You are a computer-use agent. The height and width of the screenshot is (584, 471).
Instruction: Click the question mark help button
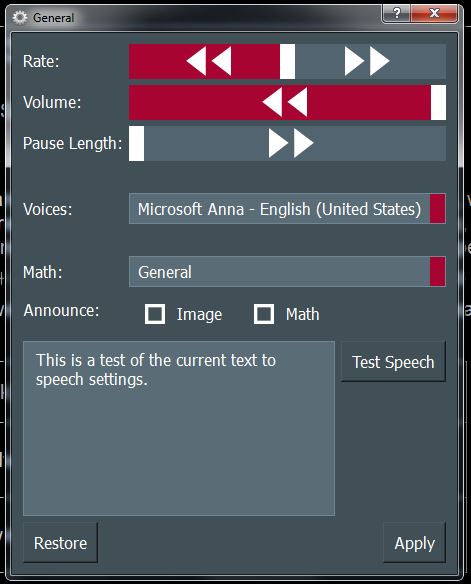396,13
